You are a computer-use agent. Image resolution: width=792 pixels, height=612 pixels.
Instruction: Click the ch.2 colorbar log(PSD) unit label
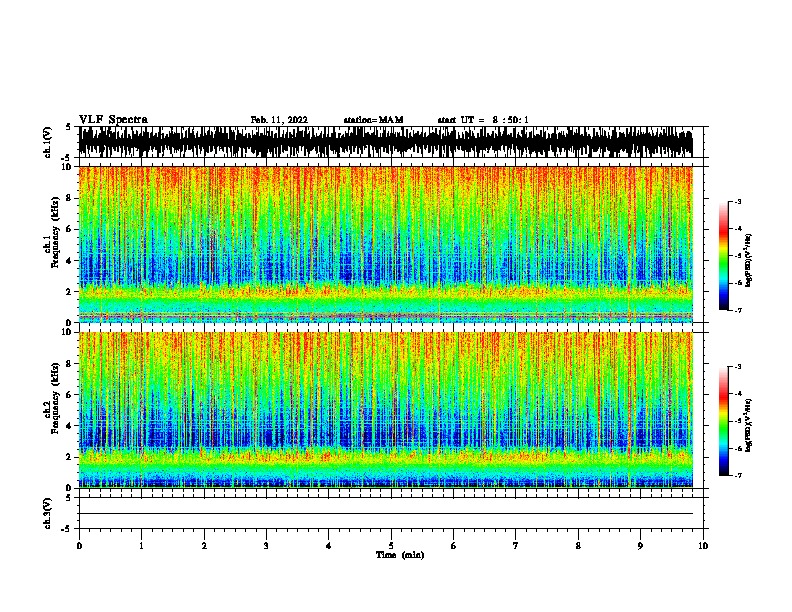pyautogui.click(x=749, y=425)
